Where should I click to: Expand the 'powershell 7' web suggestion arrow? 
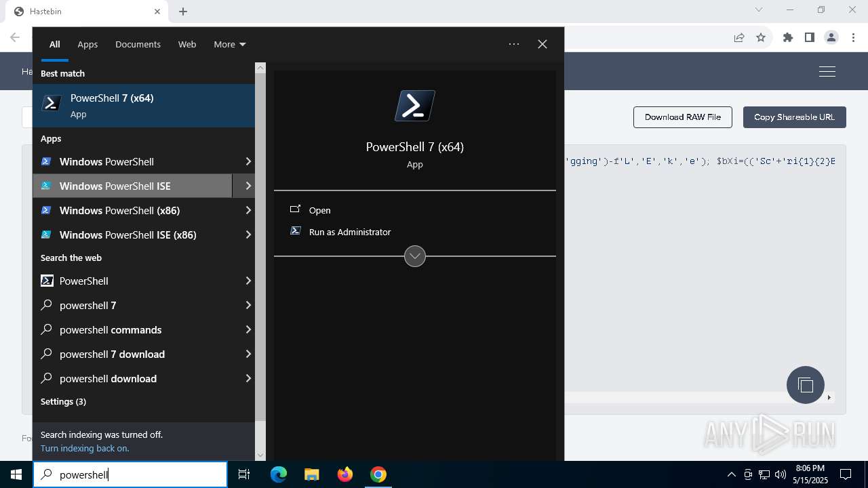[248, 305]
